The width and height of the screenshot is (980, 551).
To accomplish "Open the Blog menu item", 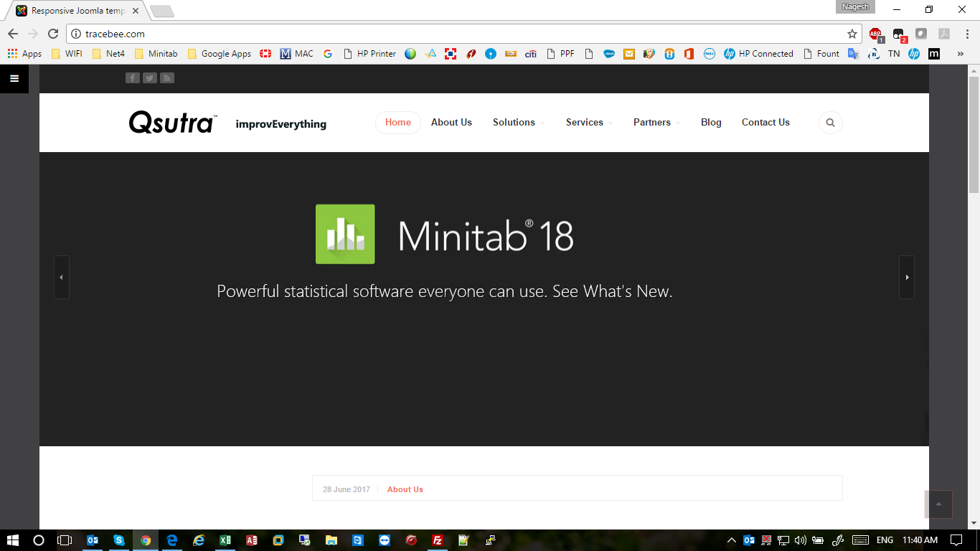I will [x=711, y=123].
